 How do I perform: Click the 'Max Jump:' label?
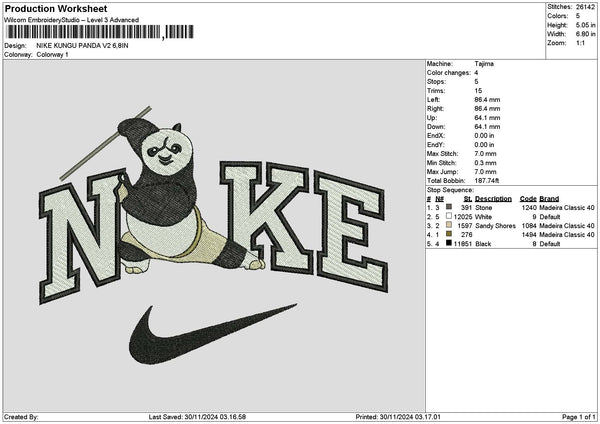click(x=442, y=172)
